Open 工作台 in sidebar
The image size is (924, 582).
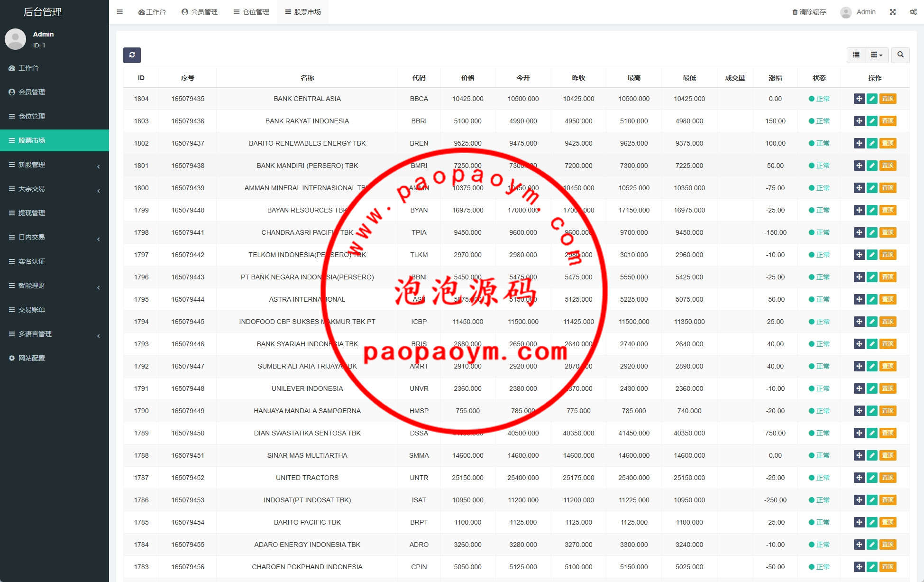(x=55, y=68)
